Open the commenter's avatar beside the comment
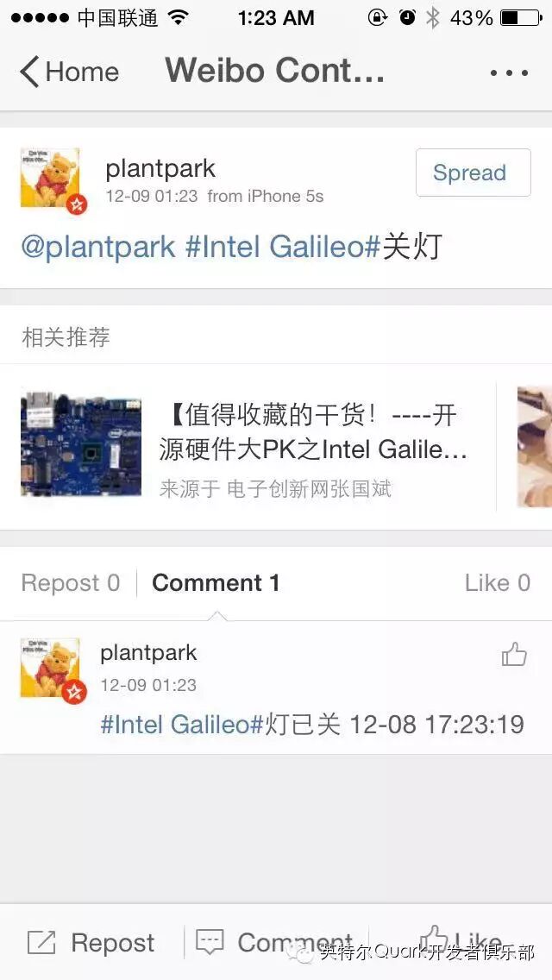Image resolution: width=552 pixels, height=980 pixels. click(x=51, y=668)
